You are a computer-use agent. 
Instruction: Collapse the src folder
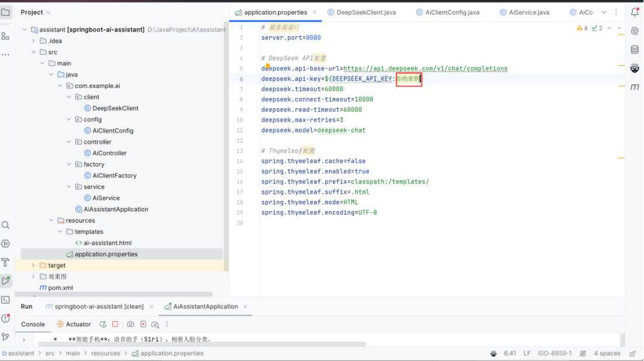[33, 52]
